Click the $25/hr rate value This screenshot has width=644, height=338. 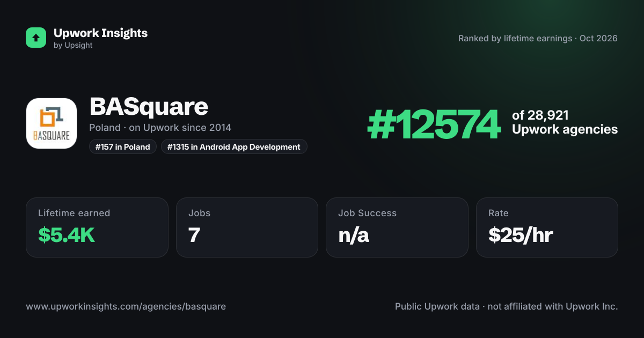click(521, 235)
